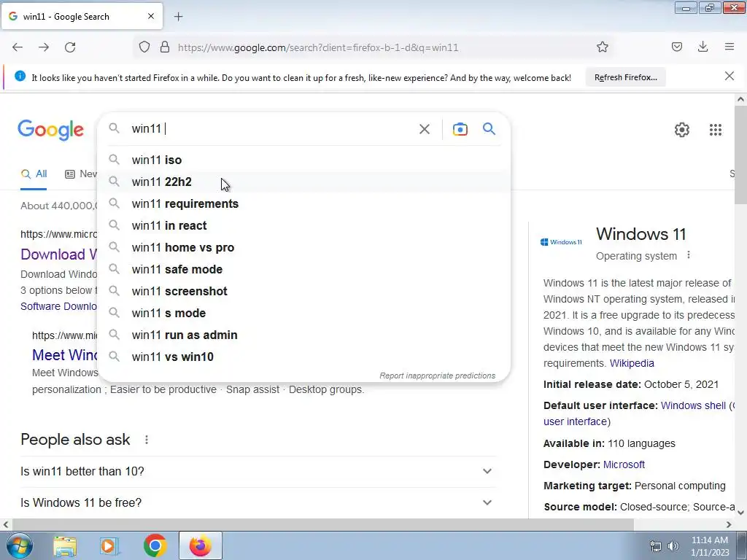The width and height of the screenshot is (747, 560).
Task: Choose suggestion win11 iso
Action: pos(303,160)
